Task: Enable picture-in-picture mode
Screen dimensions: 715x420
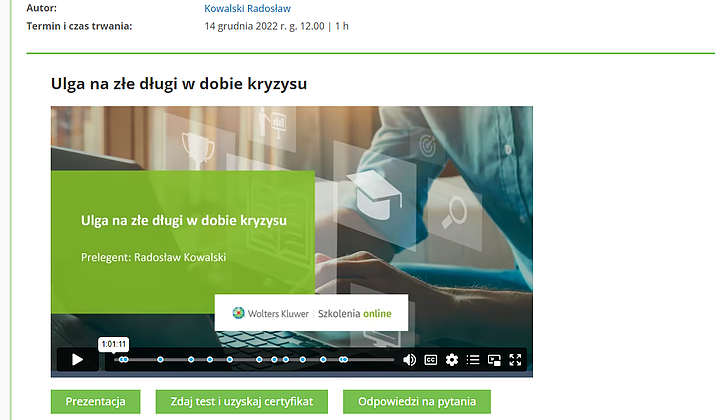Action: pyautogui.click(x=495, y=360)
